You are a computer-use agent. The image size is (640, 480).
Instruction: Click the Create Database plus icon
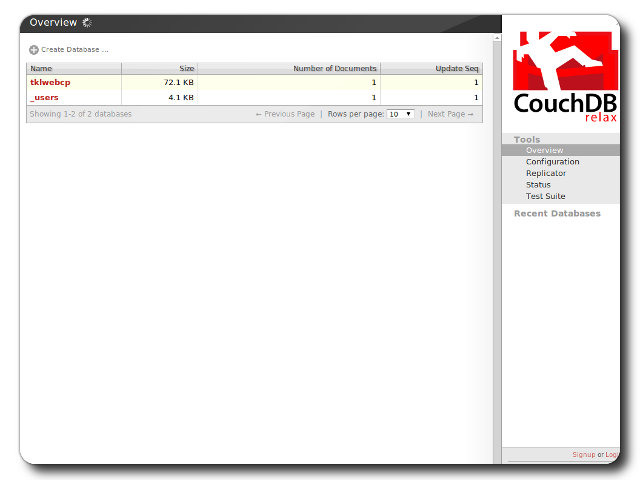(x=34, y=49)
